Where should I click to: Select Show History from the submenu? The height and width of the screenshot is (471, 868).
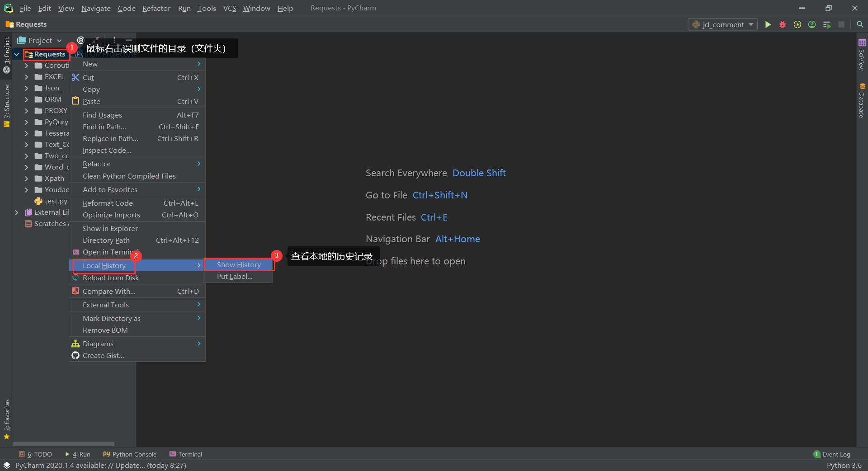[239, 264]
